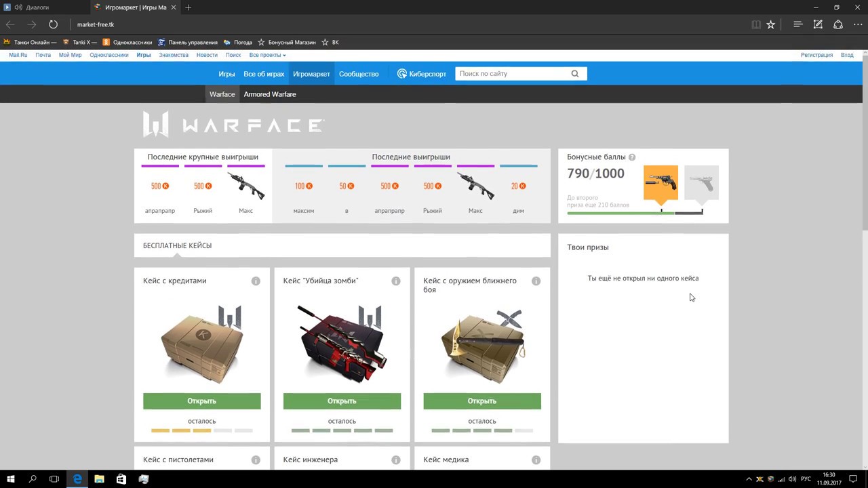Share this page from Edge toolbar
The image size is (868, 488).
(x=838, y=24)
